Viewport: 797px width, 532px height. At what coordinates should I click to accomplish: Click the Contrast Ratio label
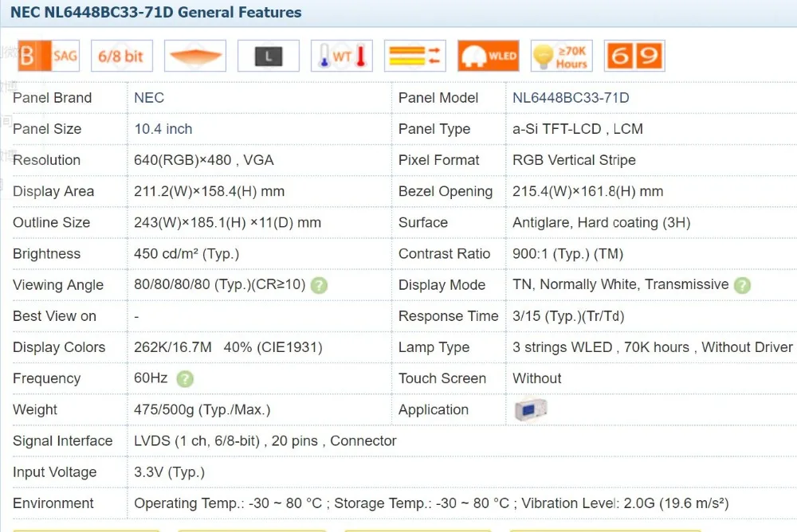coord(444,253)
